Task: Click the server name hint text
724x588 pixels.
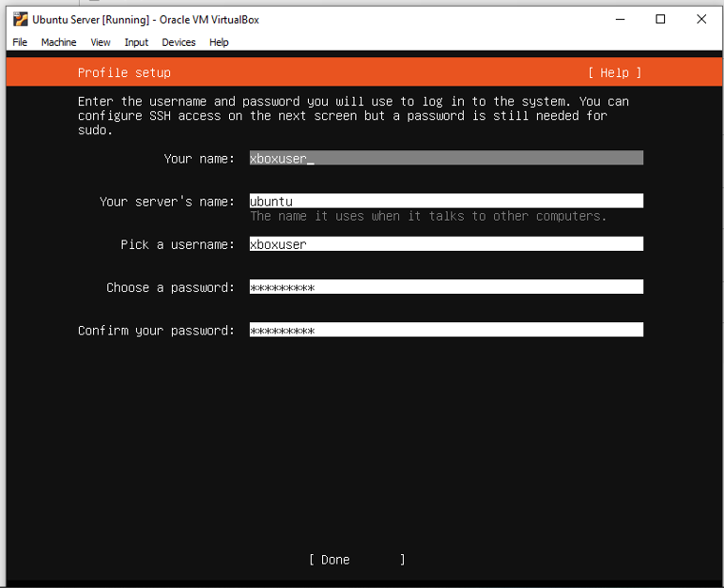Action: (428, 217)
